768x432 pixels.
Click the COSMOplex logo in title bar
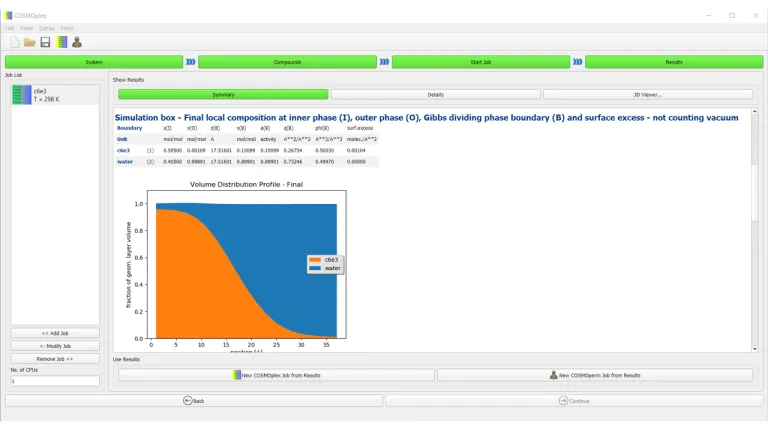(x=8, y=16)
